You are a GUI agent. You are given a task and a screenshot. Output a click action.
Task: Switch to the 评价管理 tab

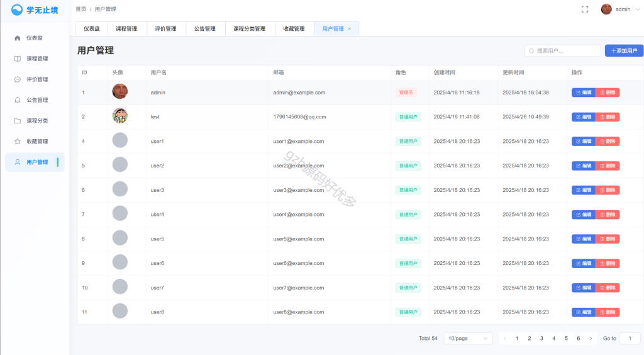[x=165, y=29]
